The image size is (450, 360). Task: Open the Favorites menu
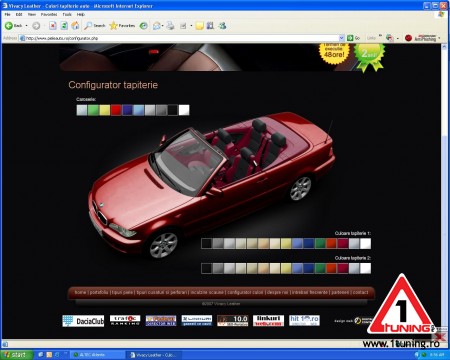pos(49,15)
